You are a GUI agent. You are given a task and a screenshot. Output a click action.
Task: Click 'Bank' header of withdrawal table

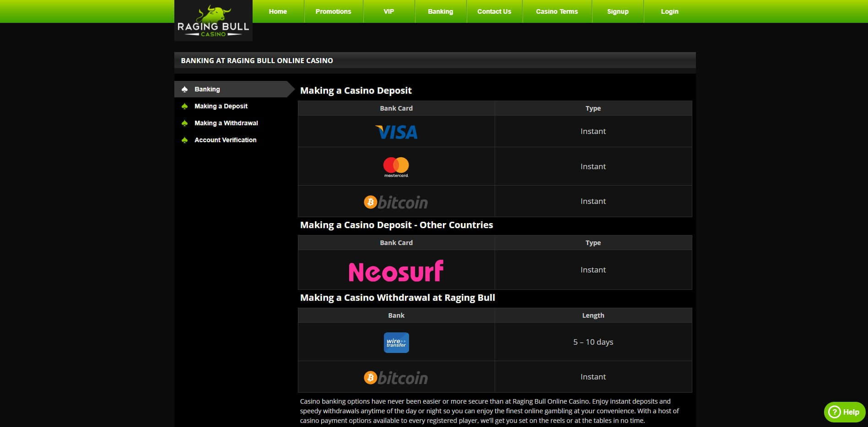(x=396, y=315)
